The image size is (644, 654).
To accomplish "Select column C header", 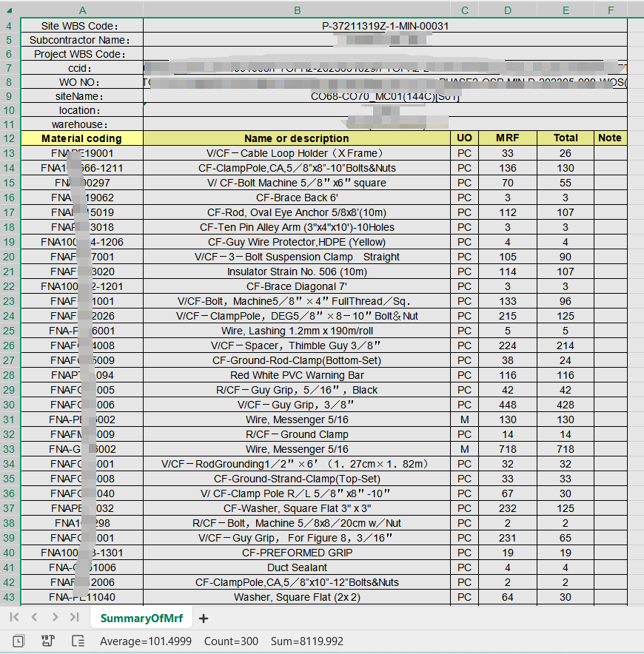I will [x=465, y=10].
